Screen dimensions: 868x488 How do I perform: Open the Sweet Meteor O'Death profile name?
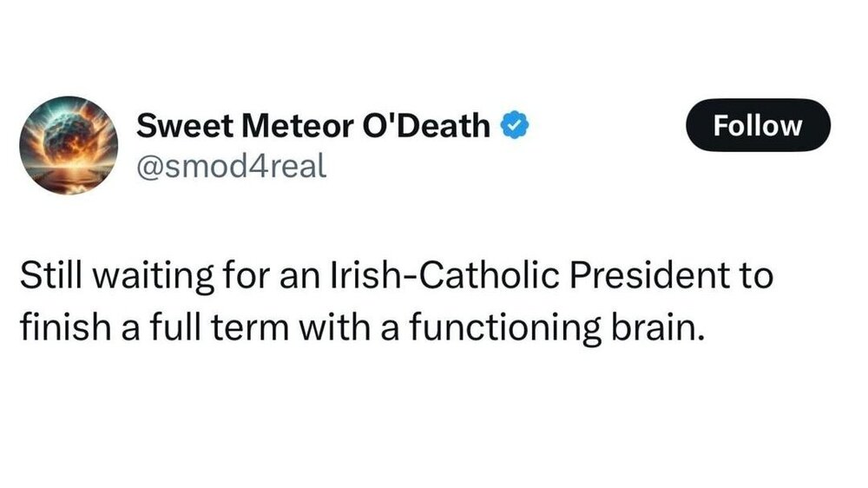(314, 127)
